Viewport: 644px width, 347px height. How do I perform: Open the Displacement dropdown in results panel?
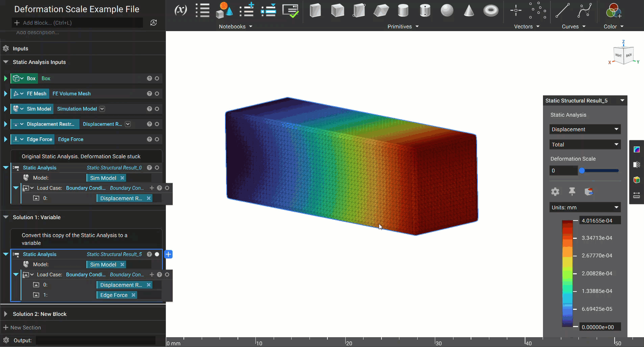point(585,129)
